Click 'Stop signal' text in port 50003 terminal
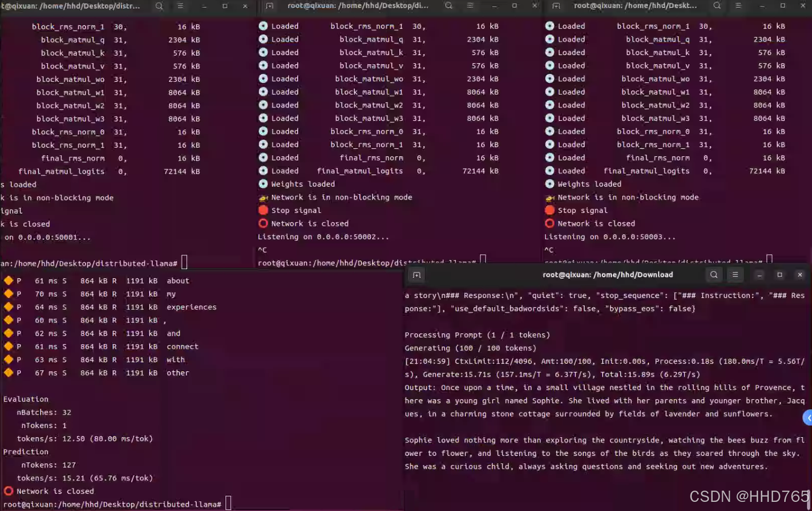The height and width of the screenshot is (511, 812). point(583,210)
